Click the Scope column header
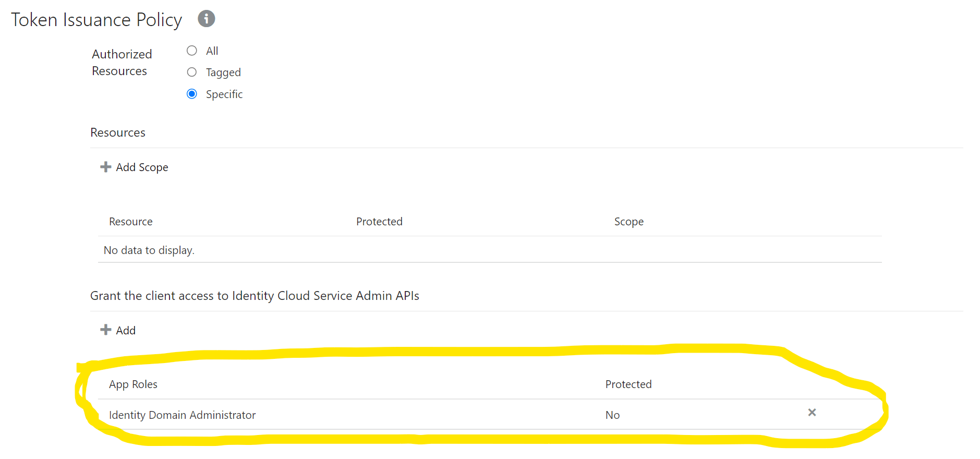 [x=628, y=222]
